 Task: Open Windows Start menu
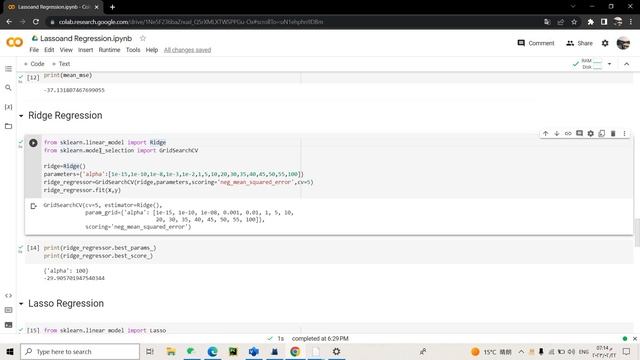pyautogui.click(x=10, y=351)
